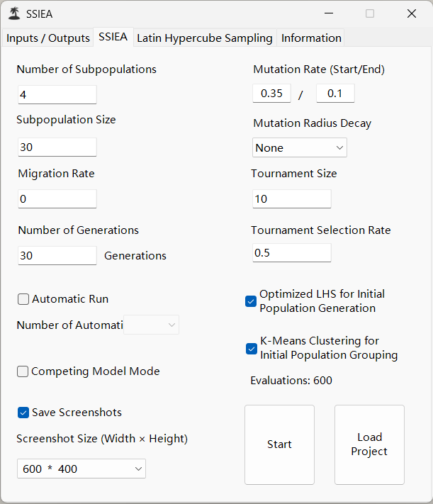Click the Start button
This screenshot has width=433, height=504.
click(279, 444)
